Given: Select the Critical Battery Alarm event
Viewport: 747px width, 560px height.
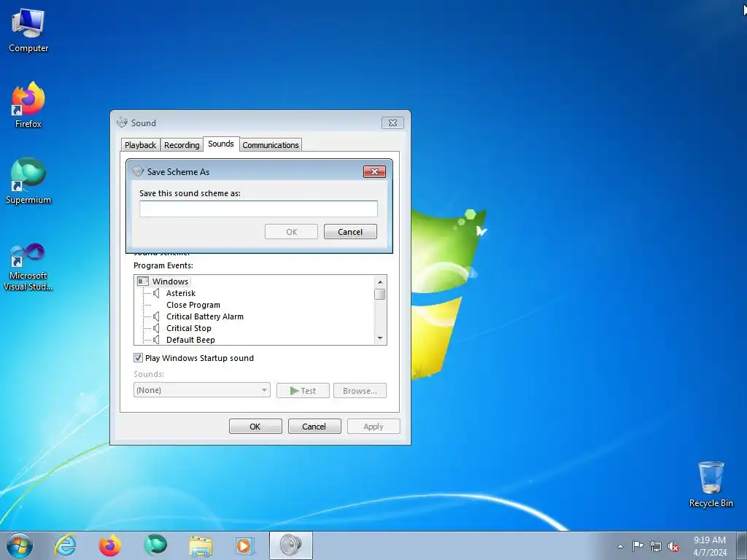Looking at the screenshot, I should (x=205, y=316).
